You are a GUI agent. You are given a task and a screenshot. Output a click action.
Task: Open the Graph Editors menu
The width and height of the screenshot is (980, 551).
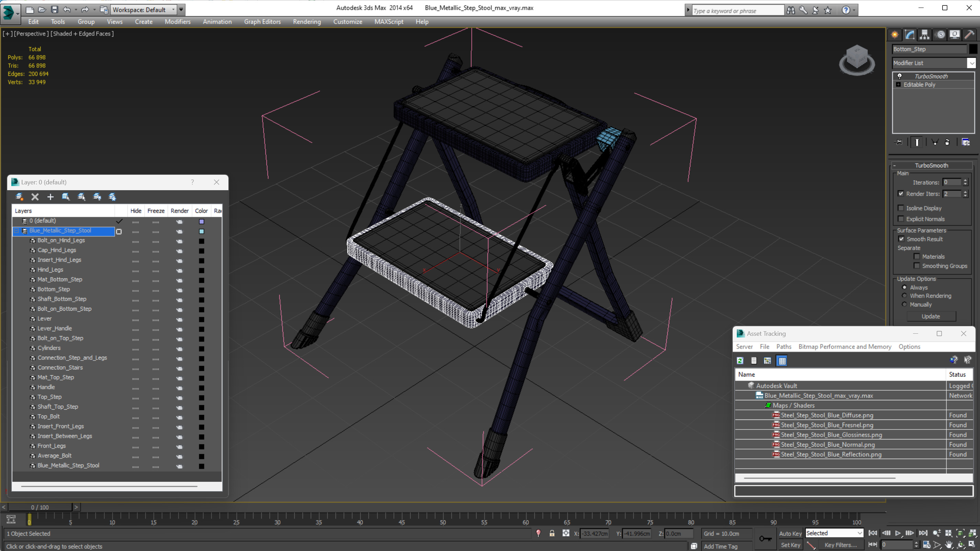[262, 22]
